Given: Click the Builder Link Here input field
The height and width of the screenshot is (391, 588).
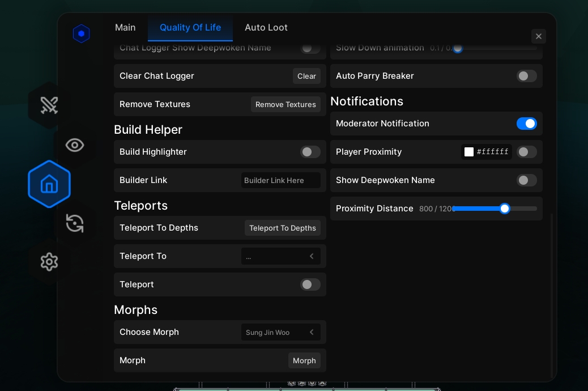Looking at the screenshot, I should pos(282,180).
